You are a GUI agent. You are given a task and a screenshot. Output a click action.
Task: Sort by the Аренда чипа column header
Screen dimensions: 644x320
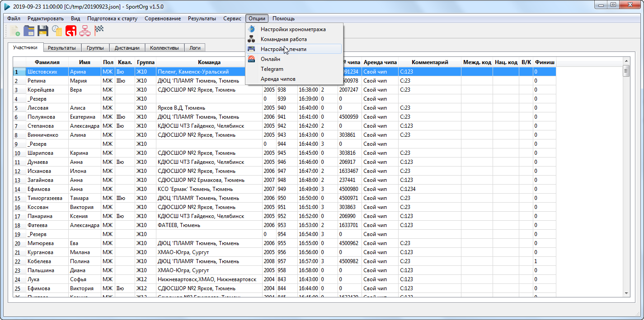pyautogui.click(x=380, y=62)
